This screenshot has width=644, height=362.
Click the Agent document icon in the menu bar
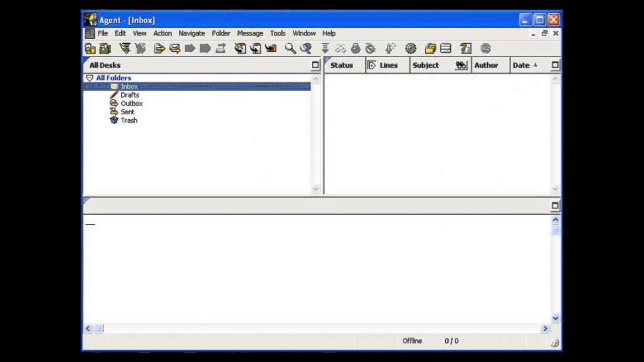90,34
